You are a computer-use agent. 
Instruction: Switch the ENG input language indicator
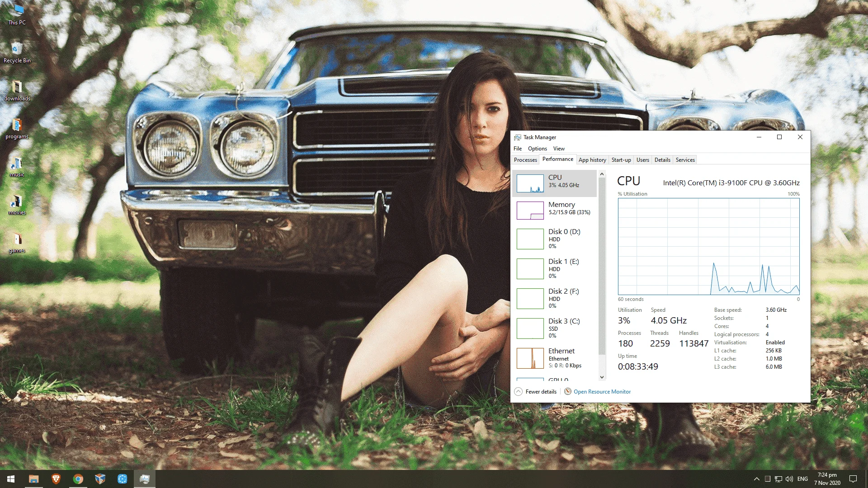[x=802, y=479]
